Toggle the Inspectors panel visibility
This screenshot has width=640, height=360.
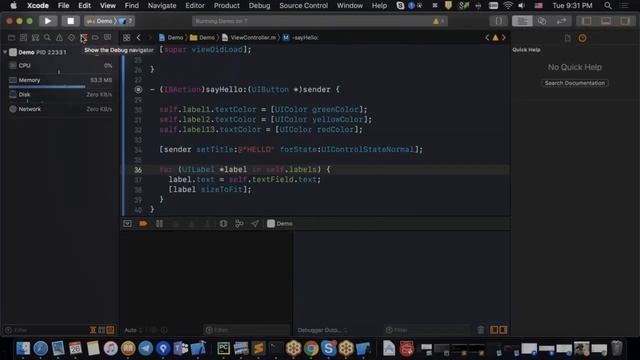pos(625,21)
